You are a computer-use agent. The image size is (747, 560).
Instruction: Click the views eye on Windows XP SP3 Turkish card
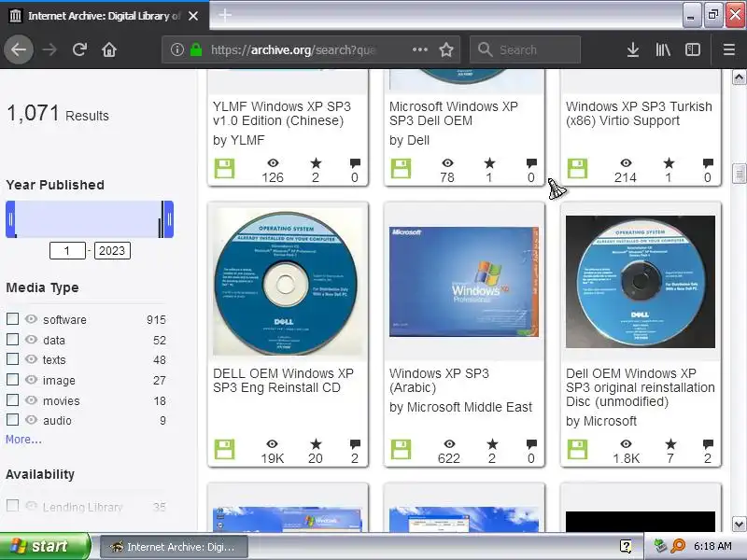[x=626, y=163]
